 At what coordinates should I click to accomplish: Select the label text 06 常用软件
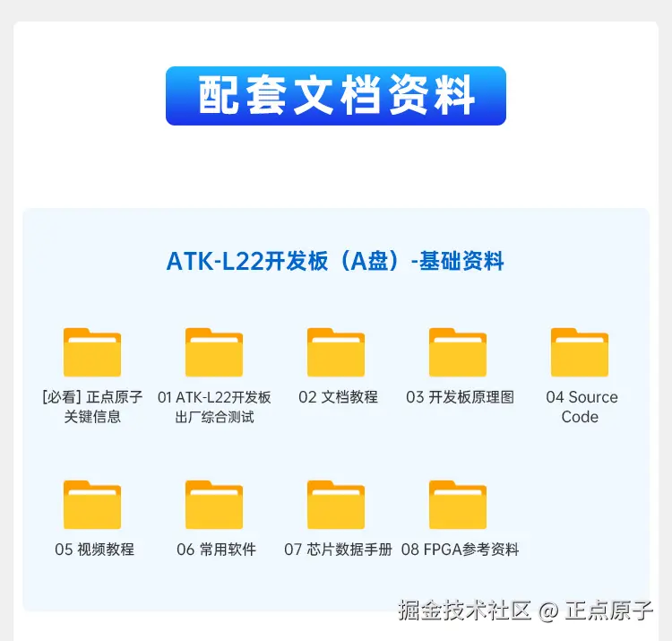[x=216, y=550]
